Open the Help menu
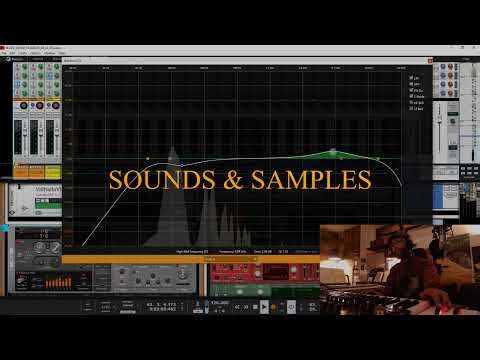This screenshot has height=360, width=480. point(62,53)
